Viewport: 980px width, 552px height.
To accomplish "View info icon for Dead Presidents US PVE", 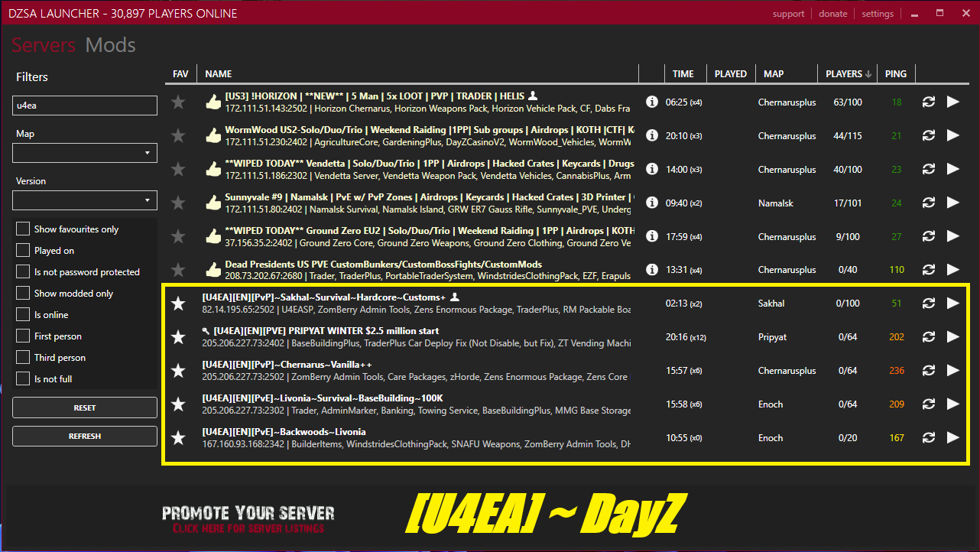I will (652, 270).
